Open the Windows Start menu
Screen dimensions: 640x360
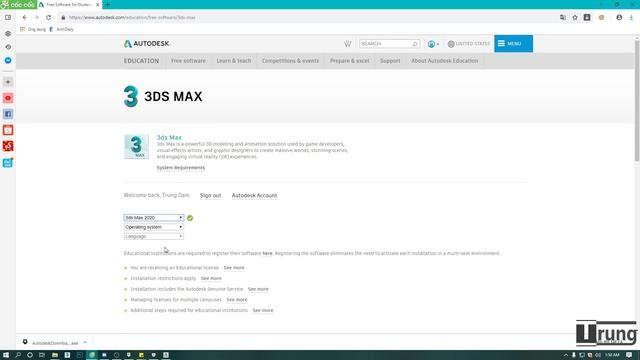point(6,355)
